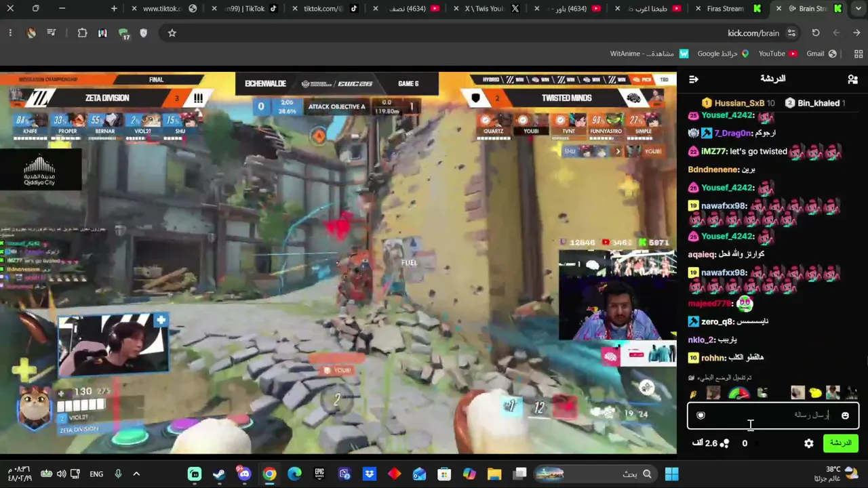Click username aqaieq in chat

click(x=701, y=254)
